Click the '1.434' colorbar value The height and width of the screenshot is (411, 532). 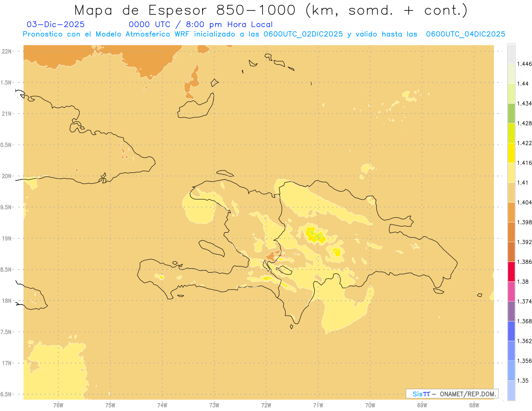click(524, 103)
